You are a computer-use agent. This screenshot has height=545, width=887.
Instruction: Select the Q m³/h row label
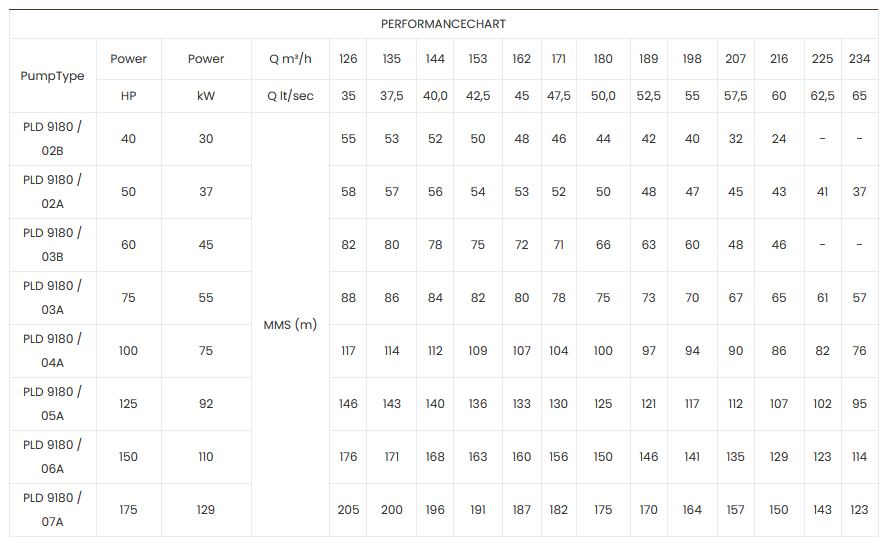pyautogui.click(x=290, y=59)
